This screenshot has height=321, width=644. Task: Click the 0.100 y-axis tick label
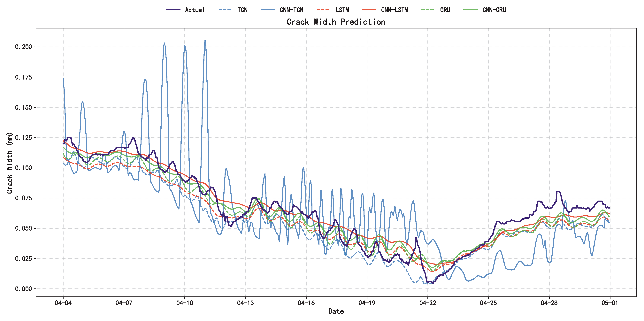(x=24, y=168)
